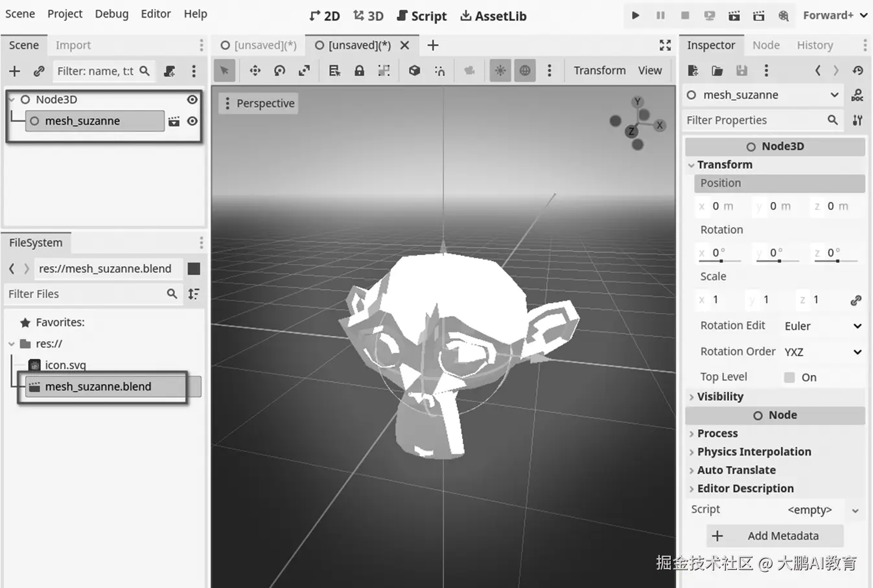Toggle distraction free mode icon

[665, 45]
